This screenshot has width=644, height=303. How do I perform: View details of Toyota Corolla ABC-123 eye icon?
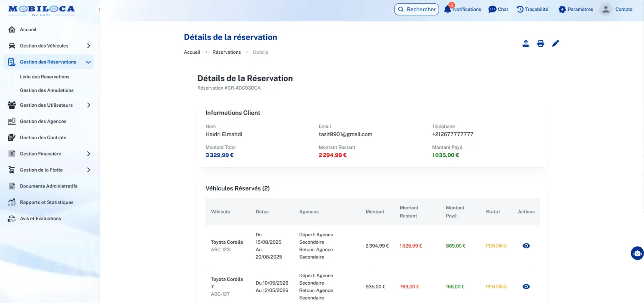pyautogui.click(x=526, y=246)
